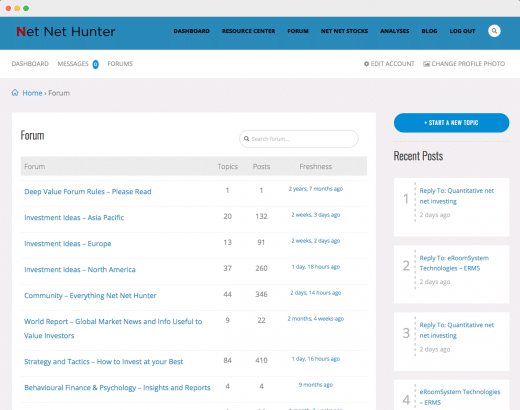Open the Resource Center menu item
The height and width of the screenshot is (410, 520).
tap(248, 31)
